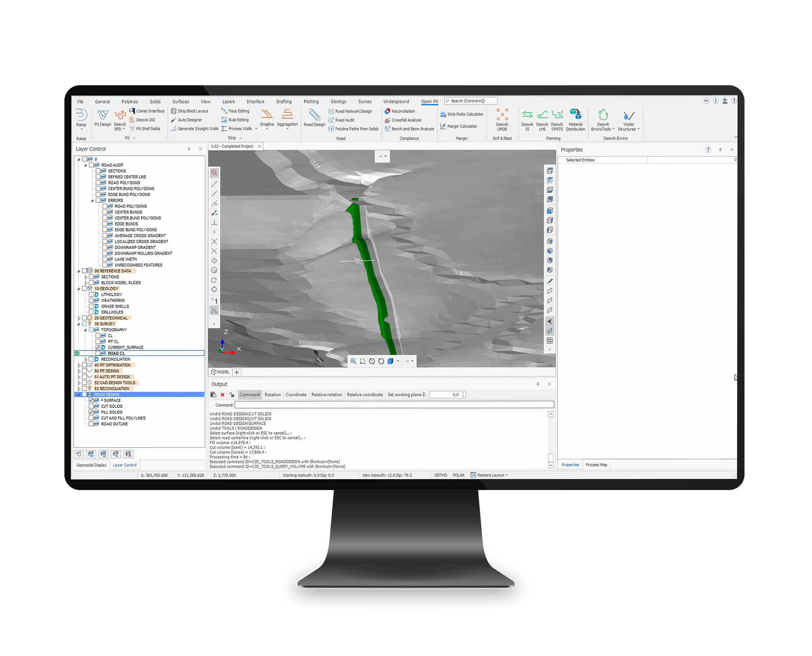Screen dimensions: 812x656
Task: Open Deswik IS planning tool
Action: pos(527,120)
